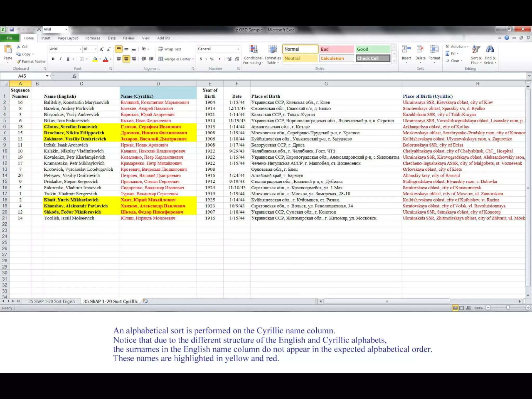Click the Save icon in quick access toolbar
Screen dimensions: 532x399
pos(12,29)
